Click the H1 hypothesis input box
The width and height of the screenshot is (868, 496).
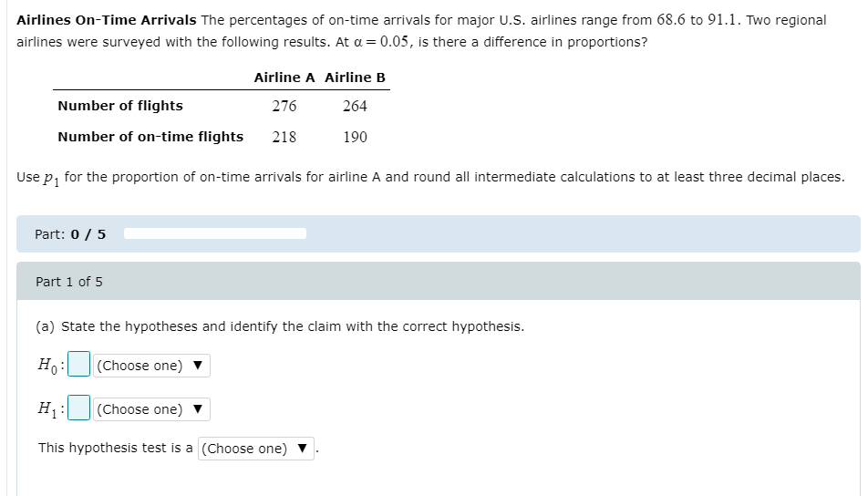point(79,409)
